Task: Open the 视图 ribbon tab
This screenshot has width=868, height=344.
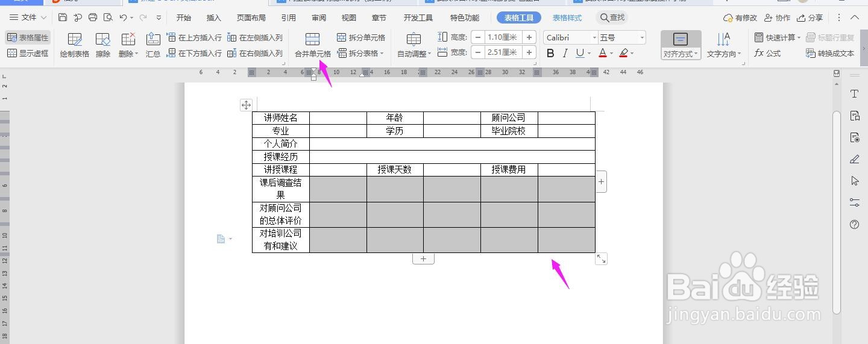Action: tap(349, 18)
